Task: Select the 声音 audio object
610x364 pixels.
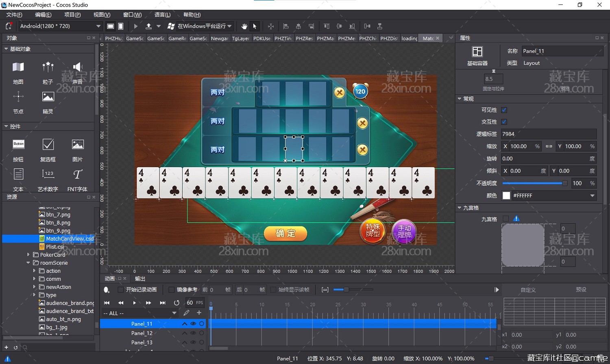Action: point(78,72)
